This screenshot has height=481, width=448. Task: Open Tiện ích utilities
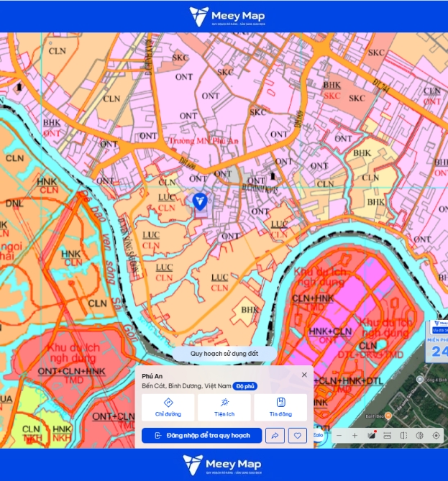pyautogui.click(x=224, y=408)
